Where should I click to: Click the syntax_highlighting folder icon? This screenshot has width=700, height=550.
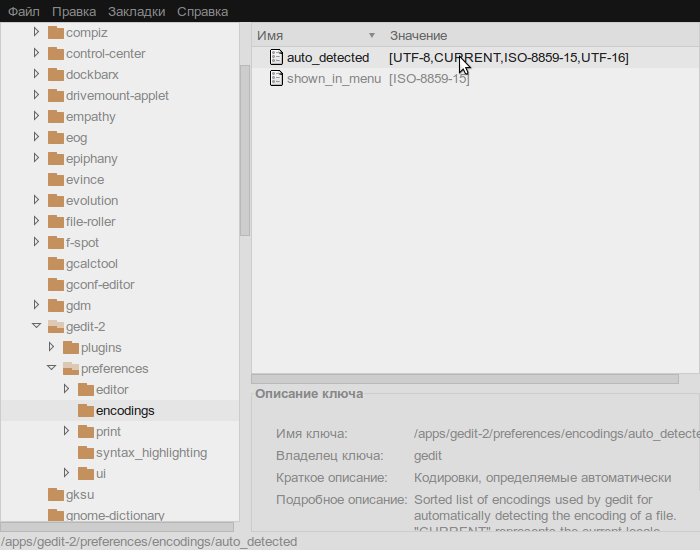[x=86, y=452]
